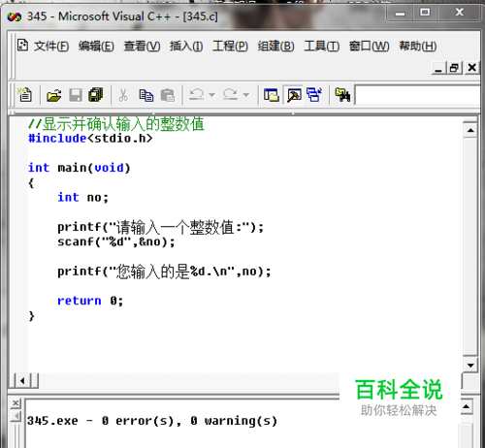The image size is (485, 448).
Task: Click the New Text File toolbar icon
Action: [24, 95]
